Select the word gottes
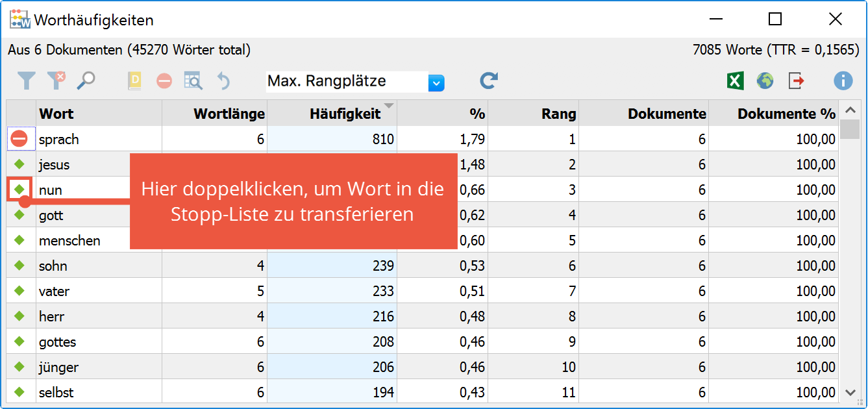Viewport: 868px width, 409px height. pyautogui.click(x=58, y=341)
